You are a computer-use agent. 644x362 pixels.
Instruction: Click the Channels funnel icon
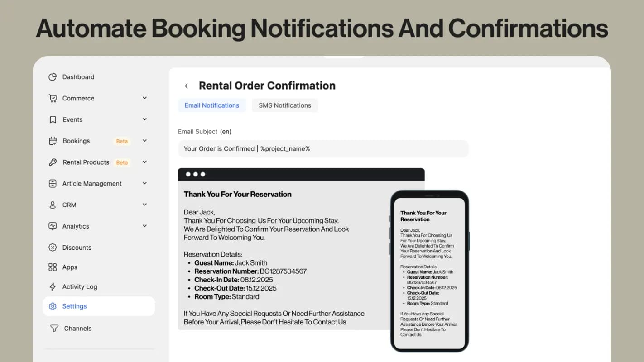pyautogui.click(x=54, y=328)
